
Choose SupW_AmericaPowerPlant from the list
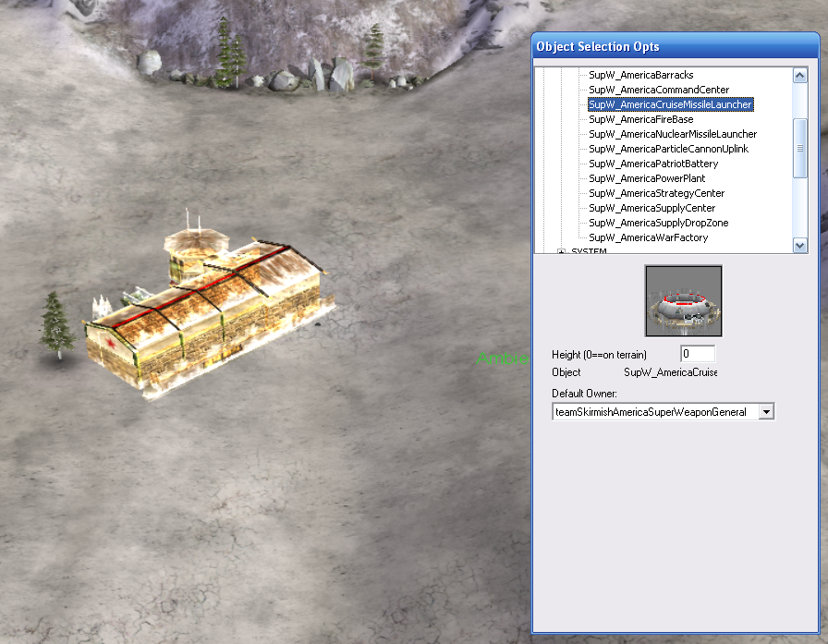click(x=646, y=178)
